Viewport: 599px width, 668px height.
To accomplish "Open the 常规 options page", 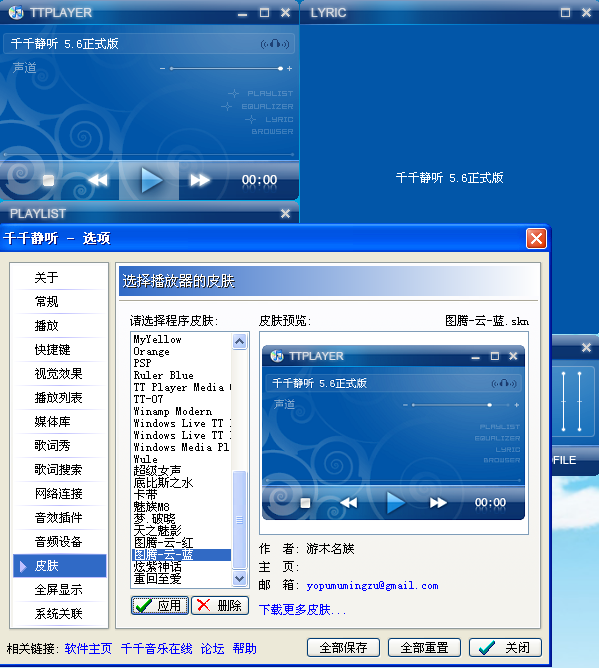I will pyautogui.click(x=60, y=302).
